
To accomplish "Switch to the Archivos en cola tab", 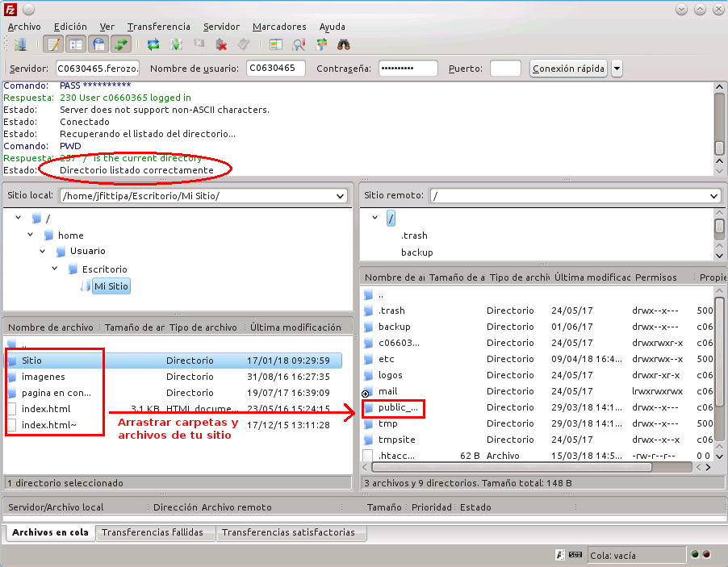I will [50, 532].
